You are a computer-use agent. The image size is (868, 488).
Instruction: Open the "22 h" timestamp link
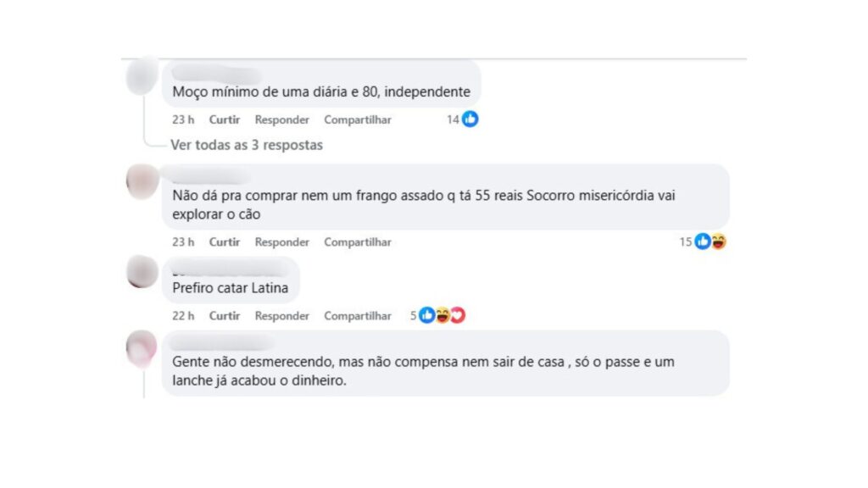click(x=183, y=315)
